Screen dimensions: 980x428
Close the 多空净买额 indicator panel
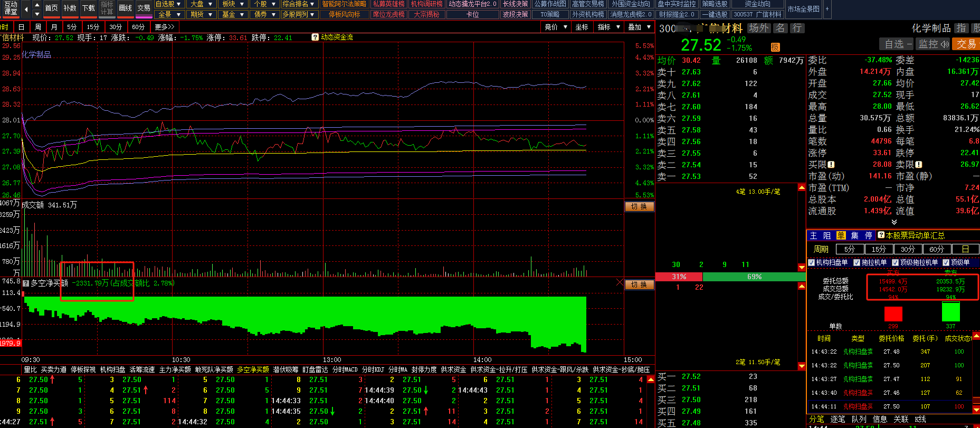620,283
